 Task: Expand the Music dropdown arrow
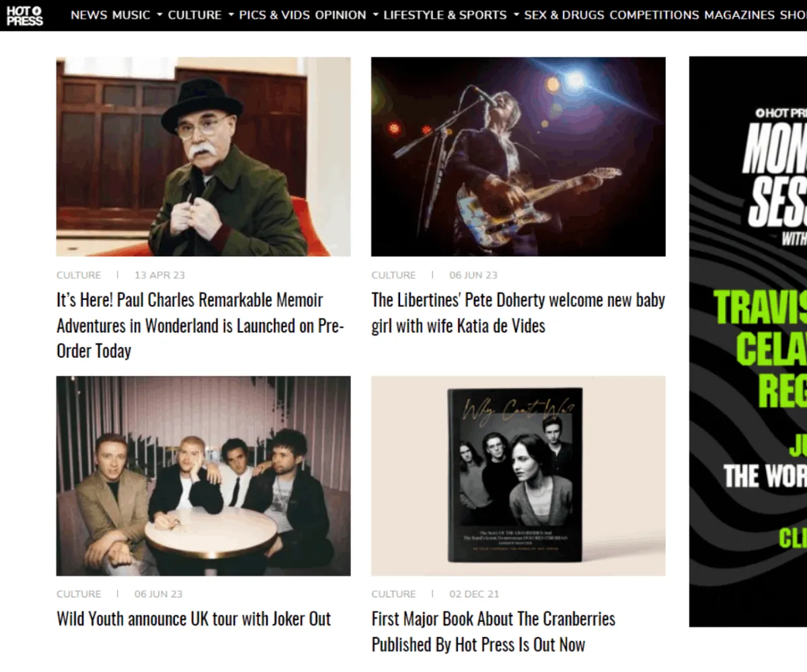159,15
